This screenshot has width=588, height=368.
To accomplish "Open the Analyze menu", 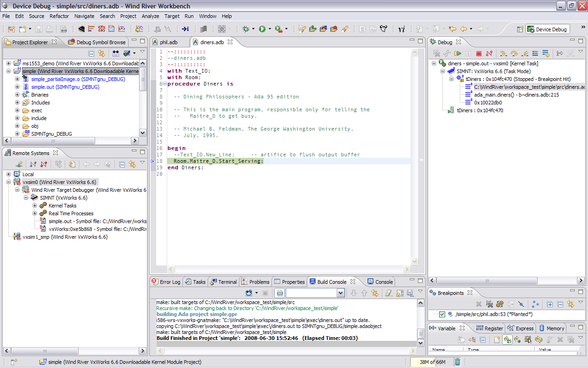I will (x=150, y=16).
